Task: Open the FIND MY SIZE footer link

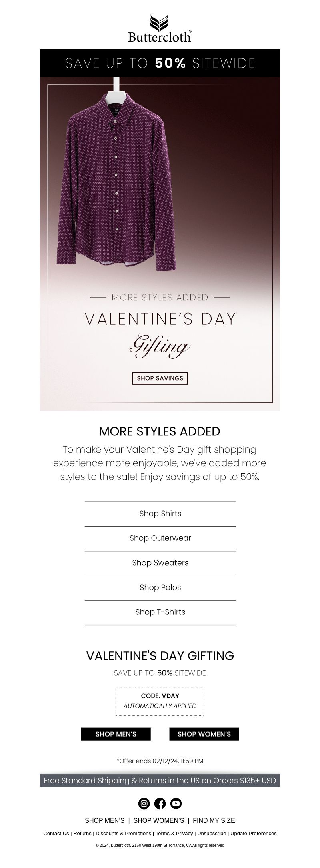Action: click(214, 820)
